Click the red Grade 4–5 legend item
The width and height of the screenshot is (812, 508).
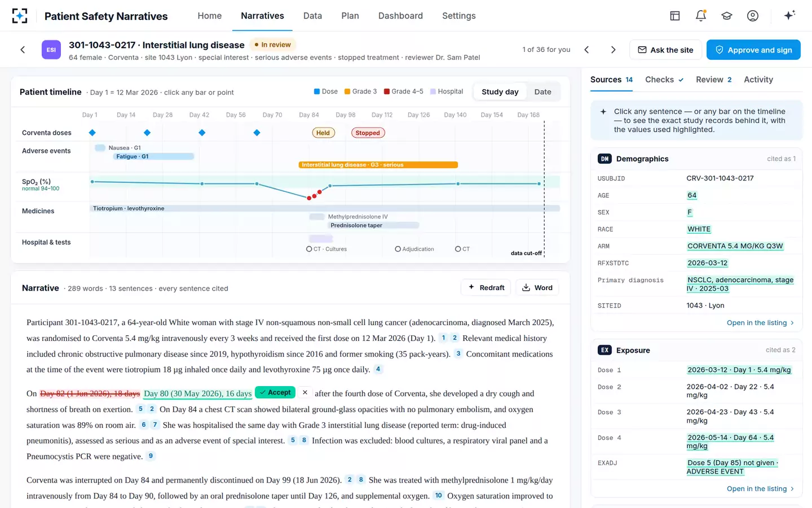pyautogui.click(x=404, y=91)
